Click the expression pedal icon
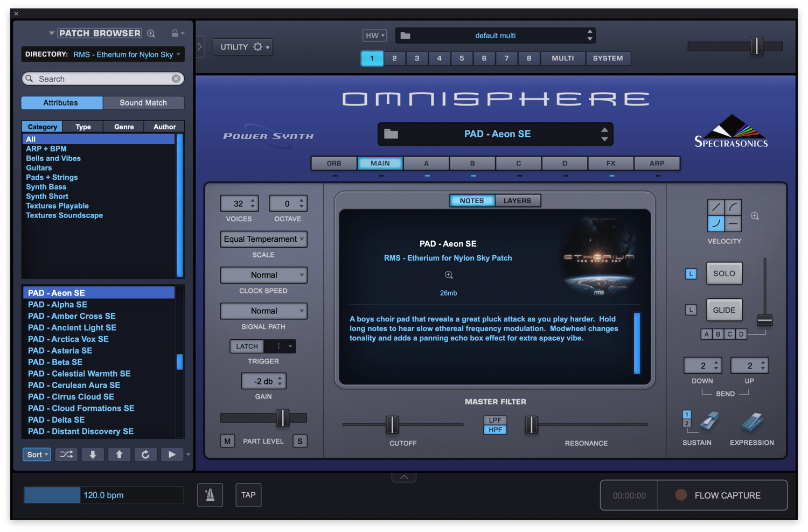This screenshot has width=808, height=532. [752, 422]
